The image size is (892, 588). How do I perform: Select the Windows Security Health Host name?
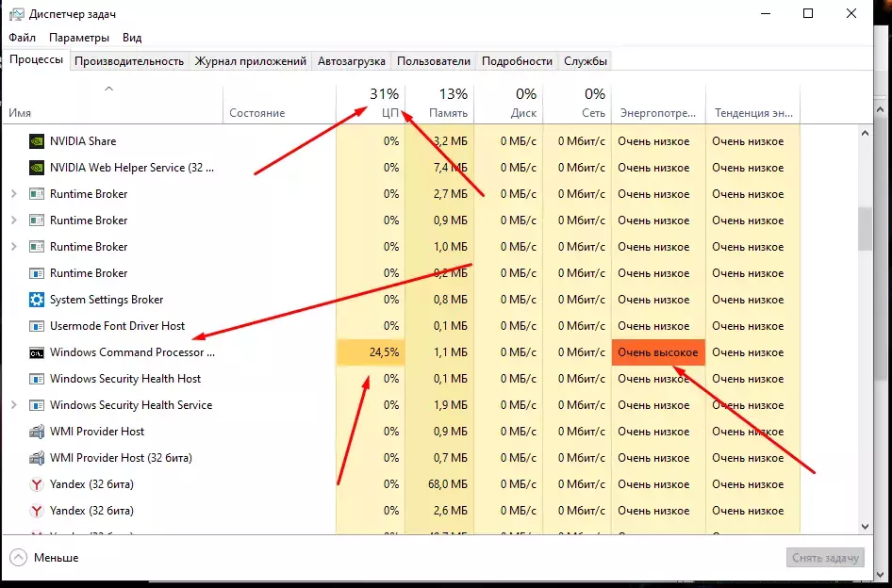125,379
